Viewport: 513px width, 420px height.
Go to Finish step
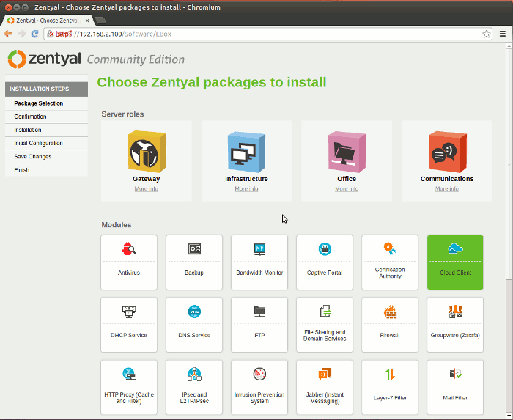tap(46, 170)
